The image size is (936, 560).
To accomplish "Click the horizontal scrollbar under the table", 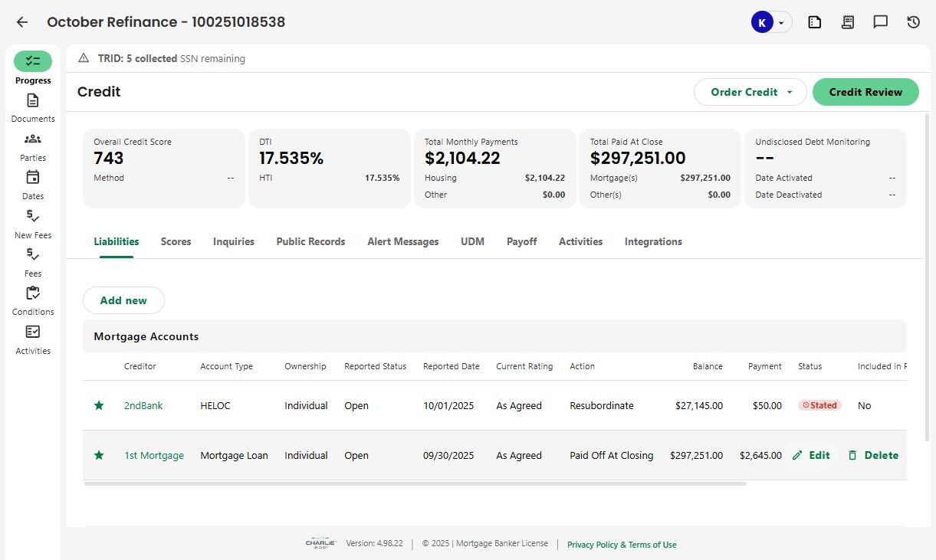I will [415, 483].
